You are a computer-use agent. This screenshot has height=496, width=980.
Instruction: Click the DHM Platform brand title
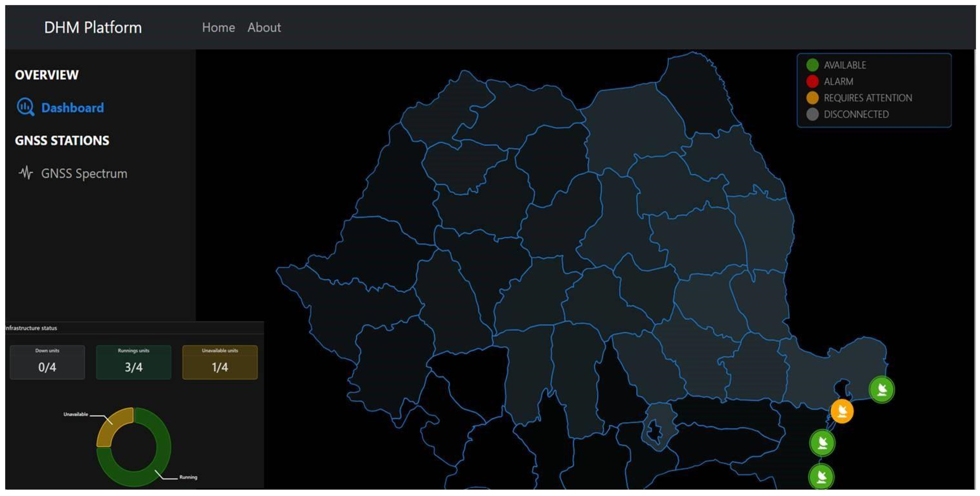[x=93, y=27]
